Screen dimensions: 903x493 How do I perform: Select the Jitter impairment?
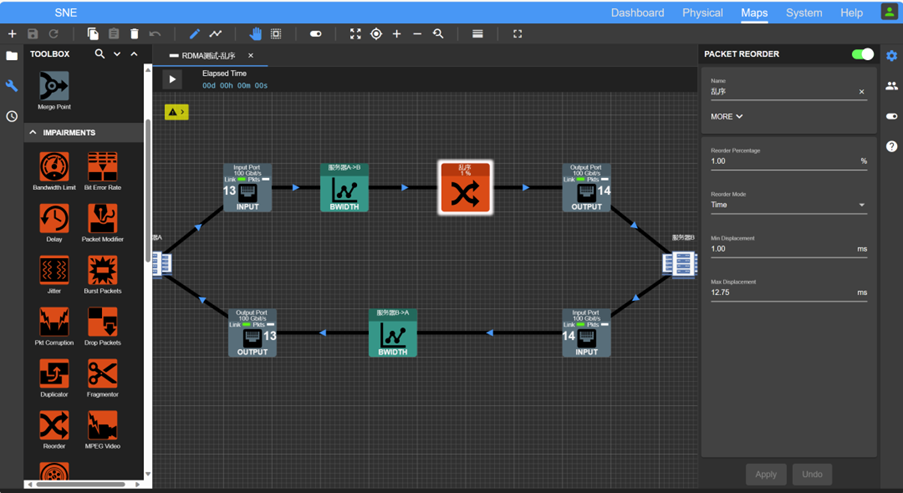54,274
